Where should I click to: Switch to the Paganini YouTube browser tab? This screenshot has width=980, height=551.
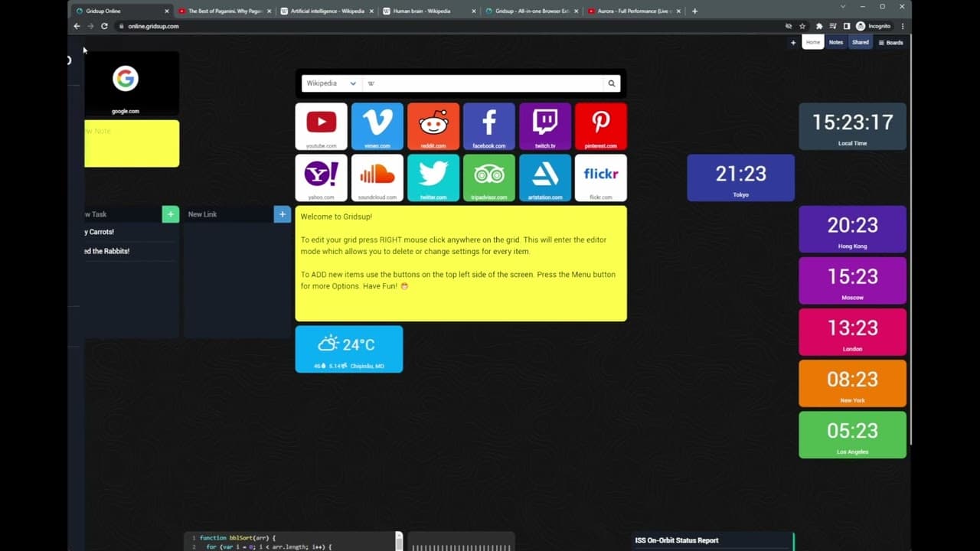[x=224, y=11]
